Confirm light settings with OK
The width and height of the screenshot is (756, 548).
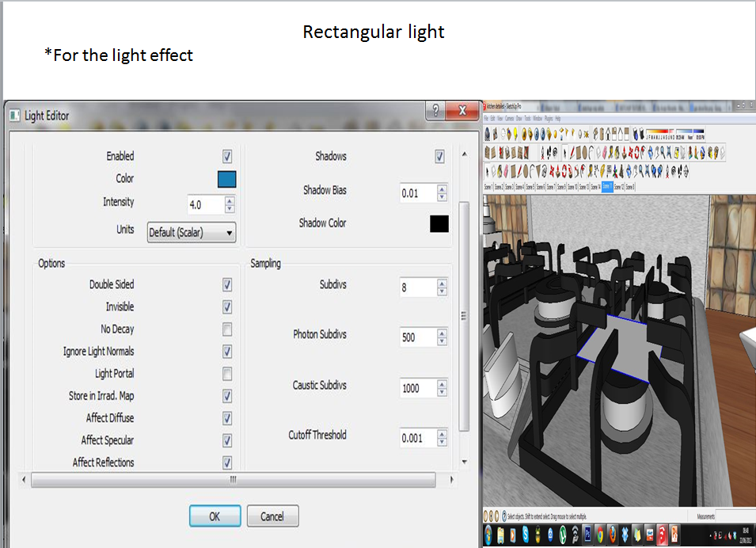coord(215,516)
